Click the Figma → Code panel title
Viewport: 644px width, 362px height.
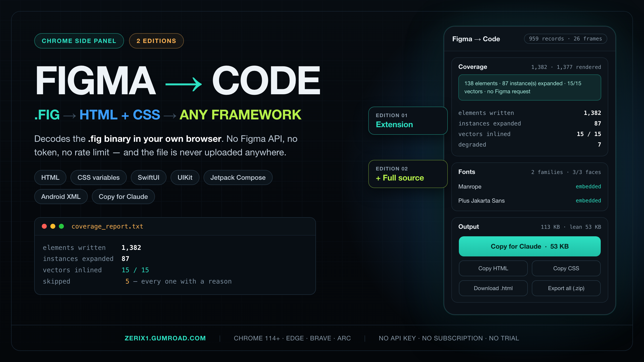coord(476,39)
